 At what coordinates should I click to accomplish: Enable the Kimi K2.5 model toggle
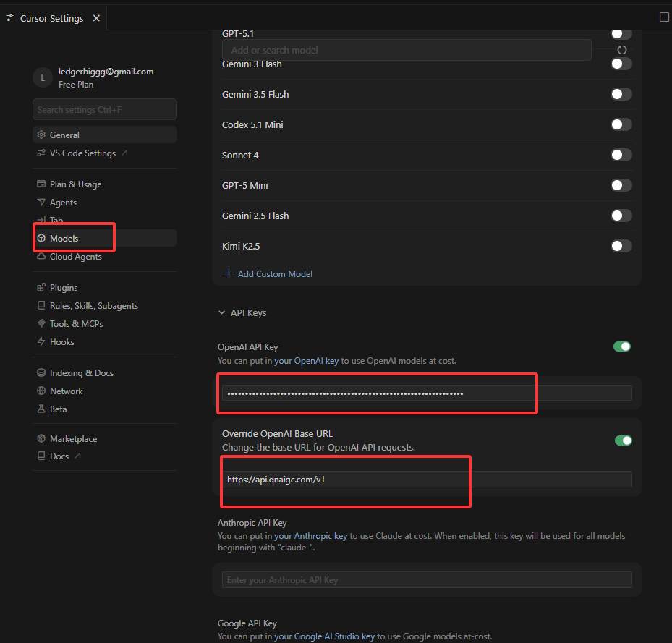621,246
